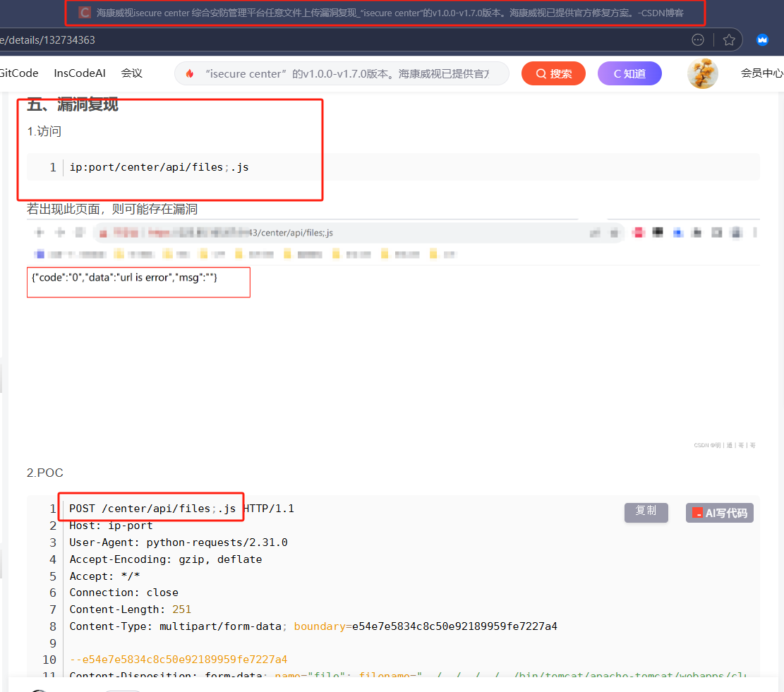784x692 pixels.
Task: Click the Host: ip-port line
Action: point(111,526)
